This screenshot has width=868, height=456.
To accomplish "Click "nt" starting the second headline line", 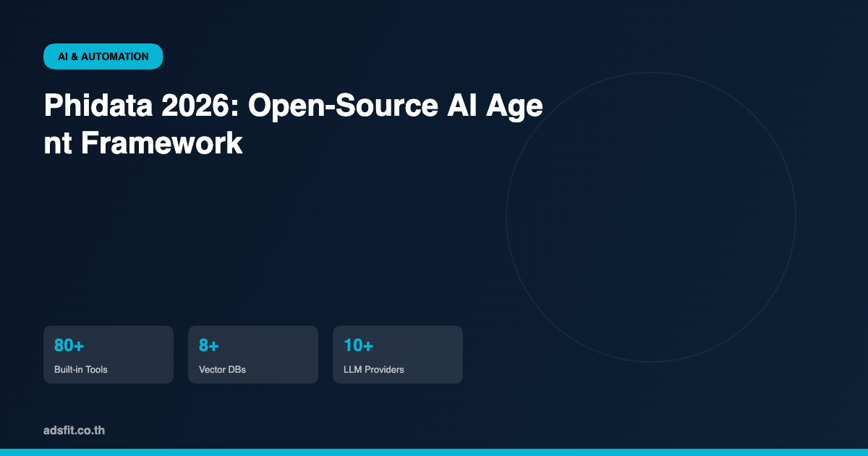I will pyautogui.click(x=58, y=143).
